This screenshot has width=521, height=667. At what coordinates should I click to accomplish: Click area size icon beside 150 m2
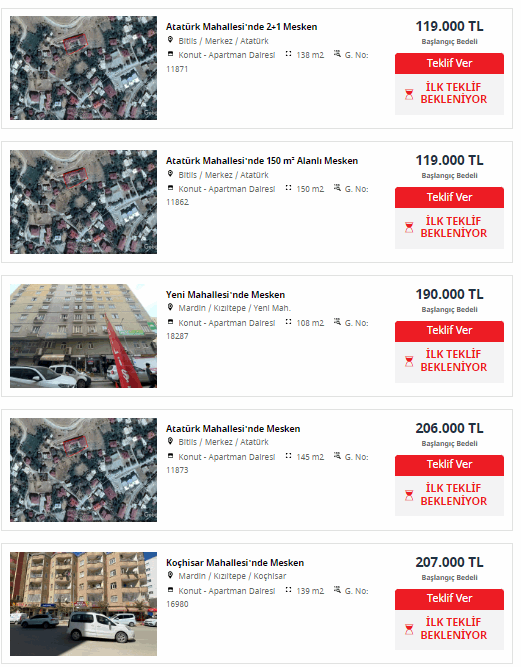[x=288, y=188]
